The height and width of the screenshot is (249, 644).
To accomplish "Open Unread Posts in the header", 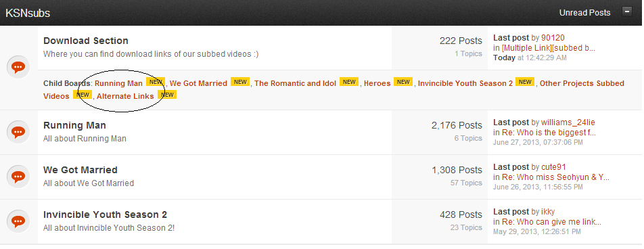I will tap(584, 13).
